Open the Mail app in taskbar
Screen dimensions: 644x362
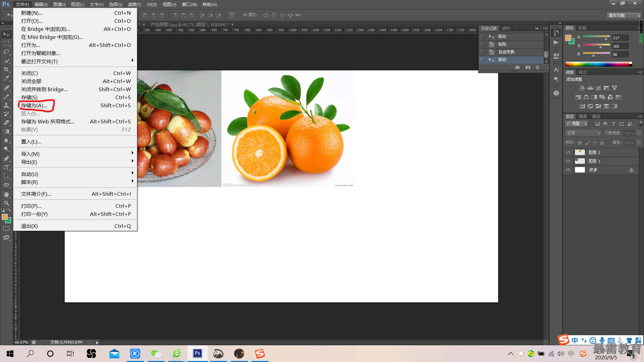[x=114, y=353]
